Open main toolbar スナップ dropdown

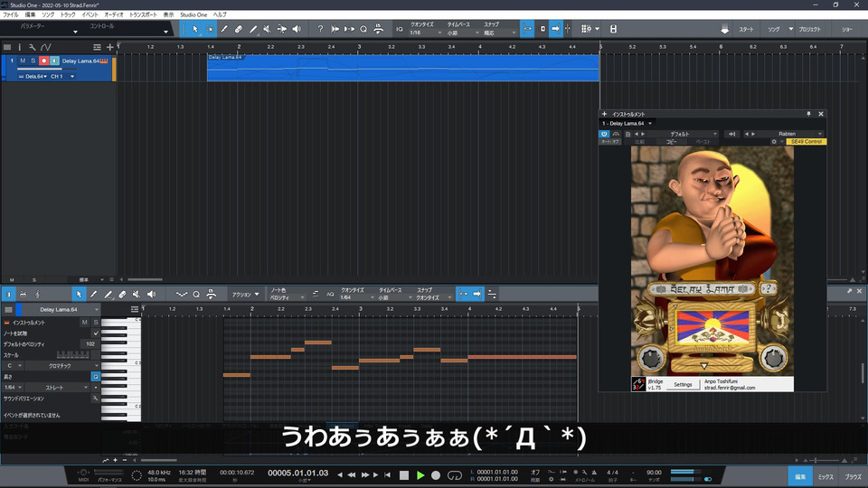pos(499,33)
